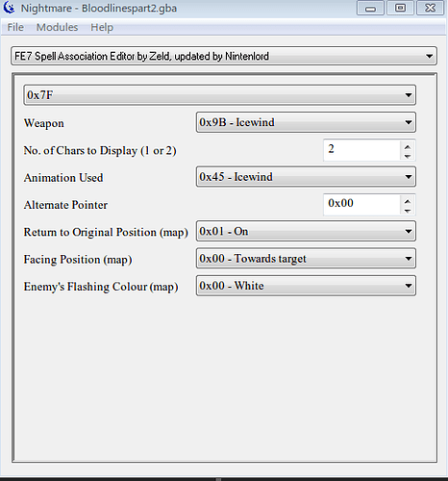Click the No. of Chars input field
Screen dimensions: 448x481
362,150
